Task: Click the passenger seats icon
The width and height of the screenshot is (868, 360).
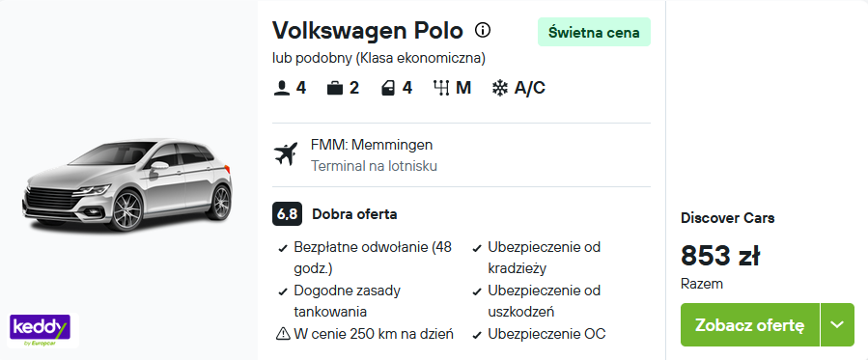Action: tap(282, 88)
